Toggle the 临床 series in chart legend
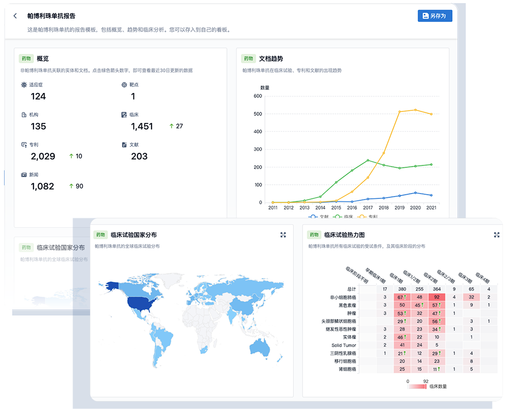This screenshot has height=420, width=513. pyautogui.click(x=343, y=217)
